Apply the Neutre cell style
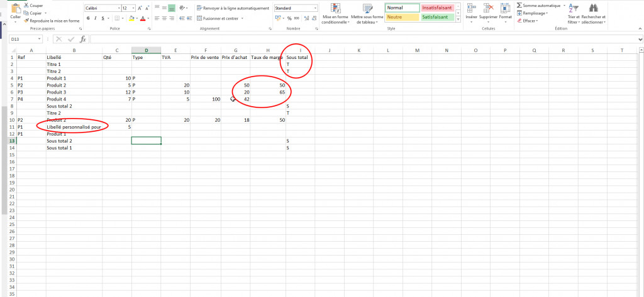The height and width of the screenshot is (297, 644). pyautogui.click(x=402, y=17)
